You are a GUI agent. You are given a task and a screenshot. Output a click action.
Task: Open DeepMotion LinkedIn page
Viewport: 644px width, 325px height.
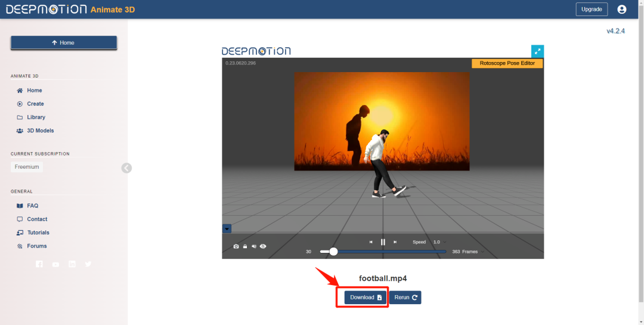pos(72,264)
